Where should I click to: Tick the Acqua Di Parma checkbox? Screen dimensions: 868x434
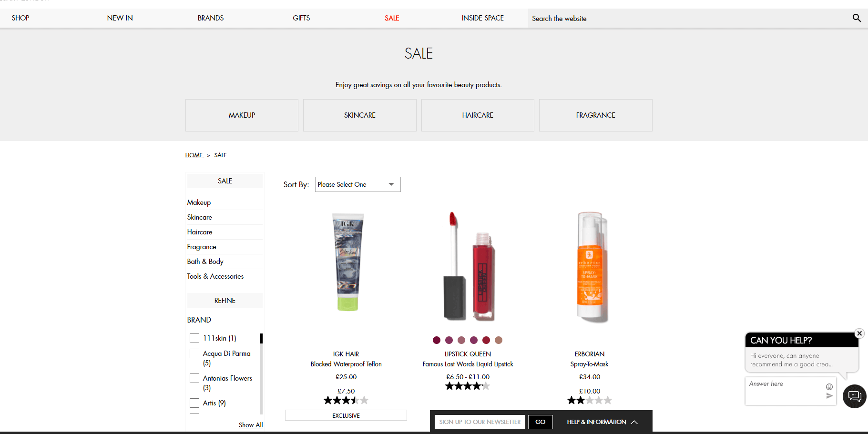coord(194,353)
